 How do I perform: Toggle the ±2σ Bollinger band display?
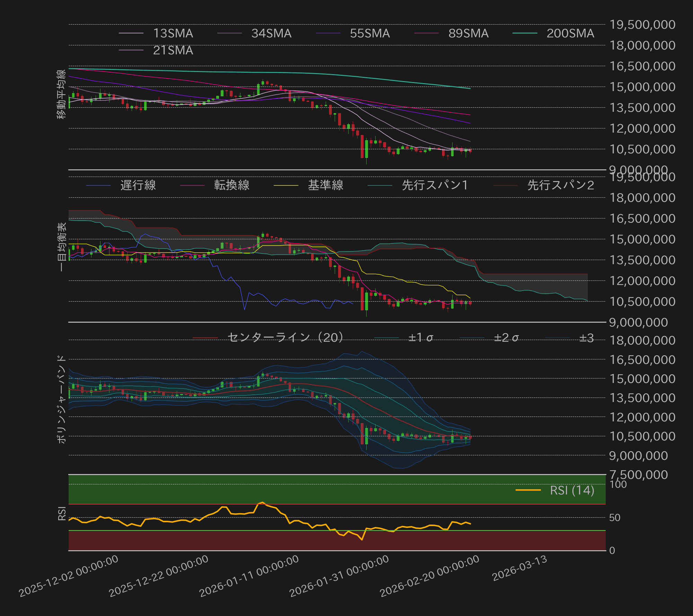[471, 338]
